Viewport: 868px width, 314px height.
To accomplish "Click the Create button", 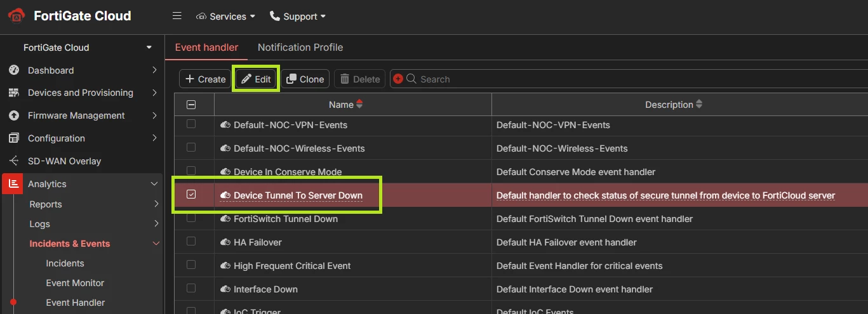I will (x=205, y=79).
